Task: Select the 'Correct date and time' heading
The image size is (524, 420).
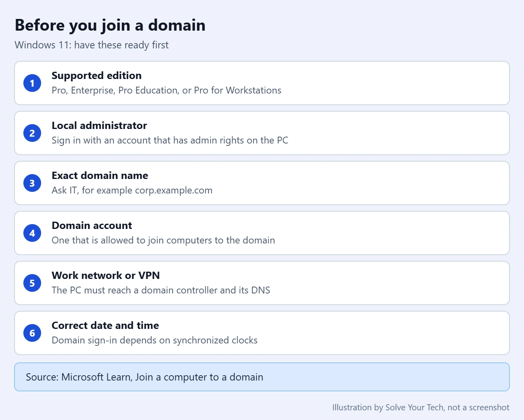Action: [105, 326]
